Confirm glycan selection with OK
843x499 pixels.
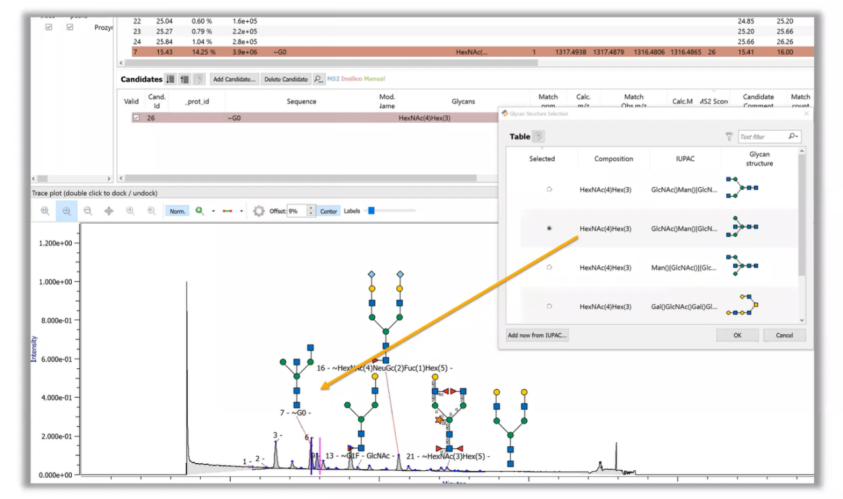click(x=737, y=335)
